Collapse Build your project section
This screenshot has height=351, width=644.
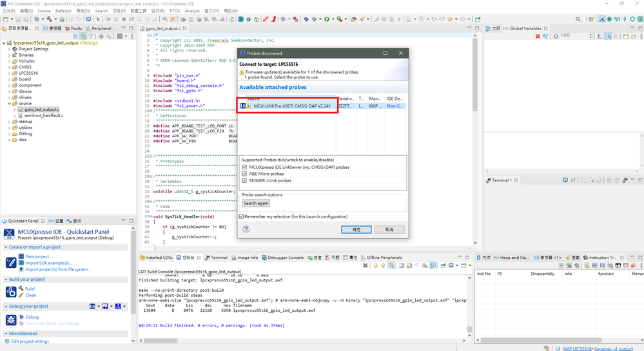6,279
